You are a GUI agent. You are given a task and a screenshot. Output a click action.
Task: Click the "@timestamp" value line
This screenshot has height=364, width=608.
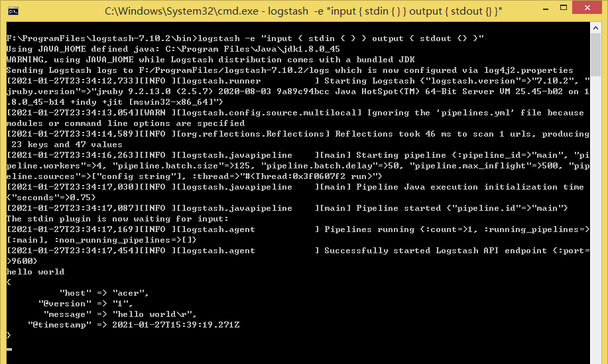pyautogui.click(x=133, y=325)
